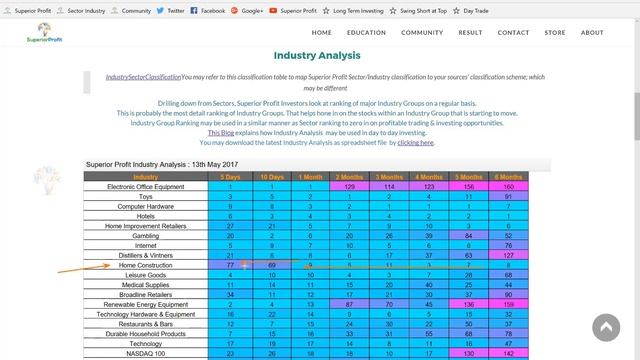The height and width of the screenshot is (360, 640).
Task: Open the Day Trade bookmark
Action: [x=471, y=11]
